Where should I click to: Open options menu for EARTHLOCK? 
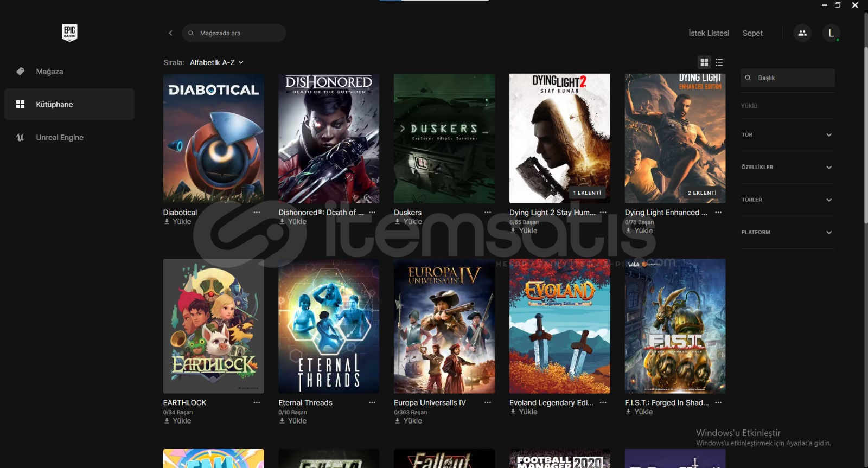[257, 402]
